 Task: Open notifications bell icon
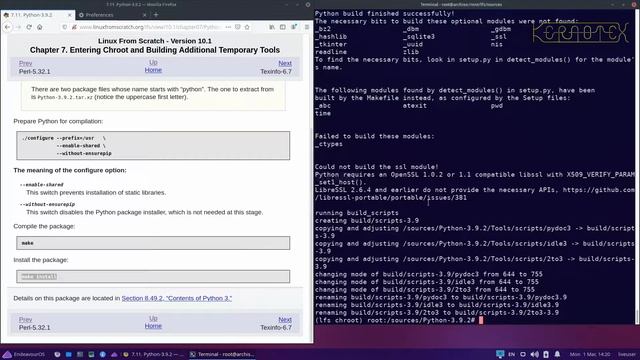557,354
